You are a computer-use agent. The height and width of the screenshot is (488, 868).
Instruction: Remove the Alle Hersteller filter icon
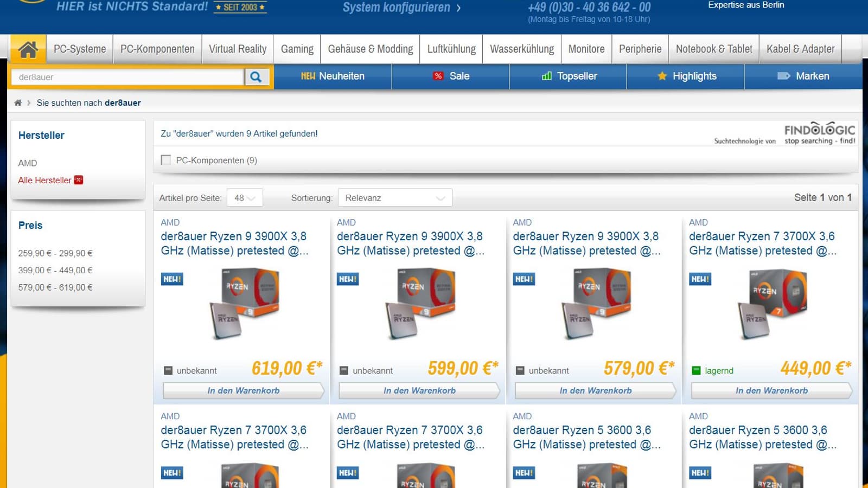79,180
